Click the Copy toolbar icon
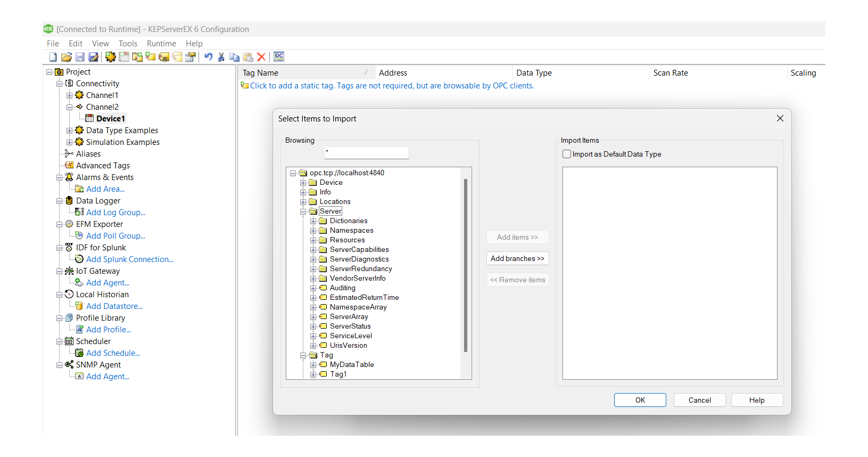 coord(234,57)
